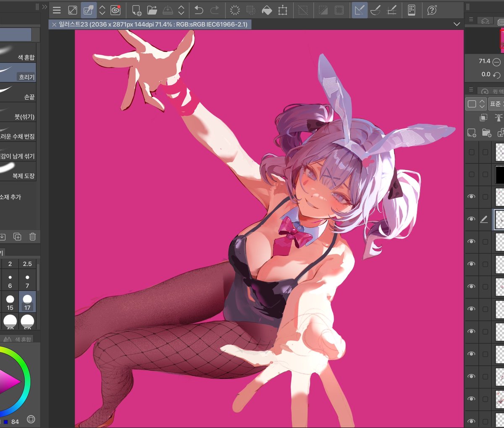Undo the last action
This screenshot has height=428, width=504.
point(199,10)
